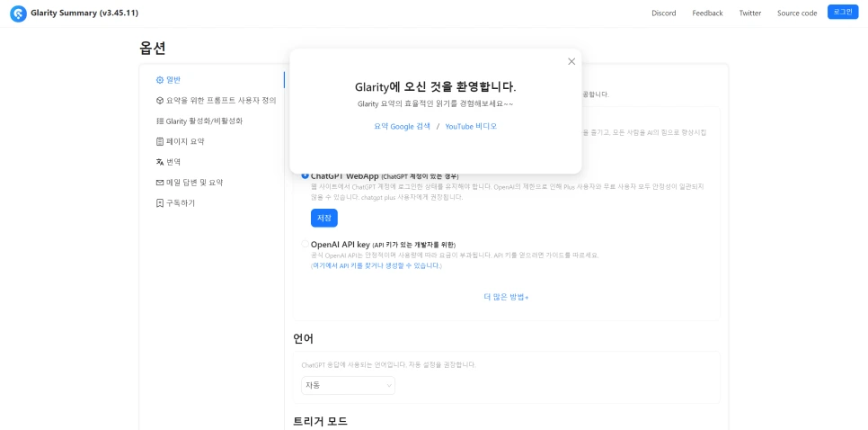Click the 여기에서 API 키를 찾거나 생성 link
Image resolution: width=868 pixels, height=430 pixels.
pyautogui.click(x=376, y=265)
